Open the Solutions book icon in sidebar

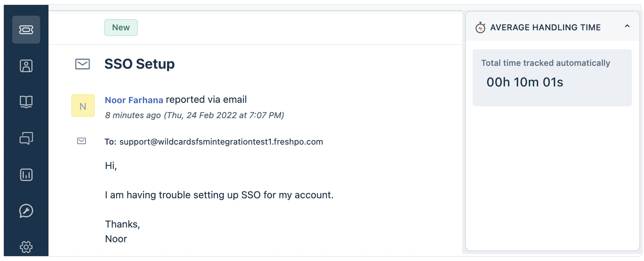tap(26, 102)
